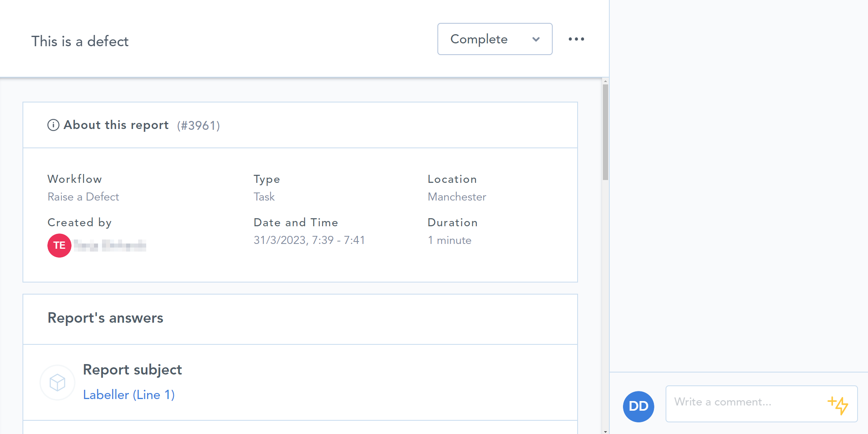The image size is (868, 434).
Task: Click the Manchester location text
Action: pyautogui.click(x=456, y=197)
